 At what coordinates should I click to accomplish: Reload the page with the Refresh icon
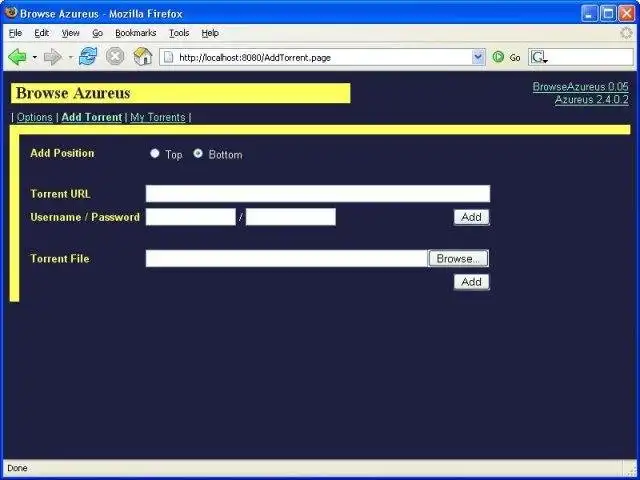click(x=88, y=56)
